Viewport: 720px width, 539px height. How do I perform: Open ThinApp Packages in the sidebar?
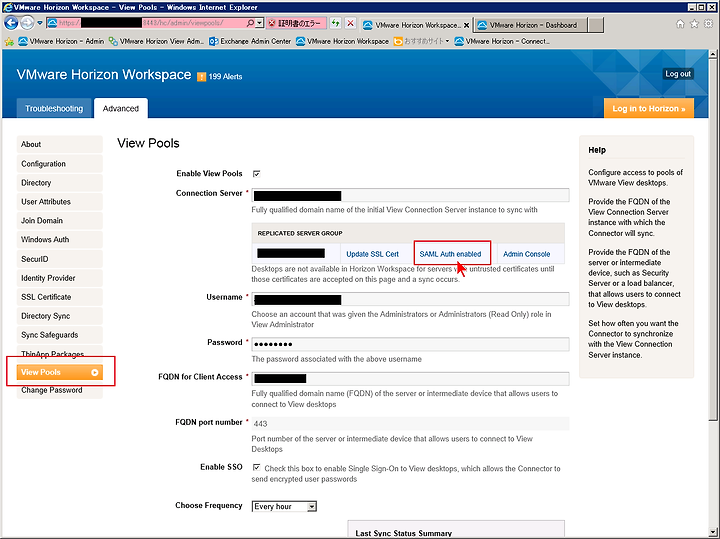pyautogui.click(x=59, y=354)
